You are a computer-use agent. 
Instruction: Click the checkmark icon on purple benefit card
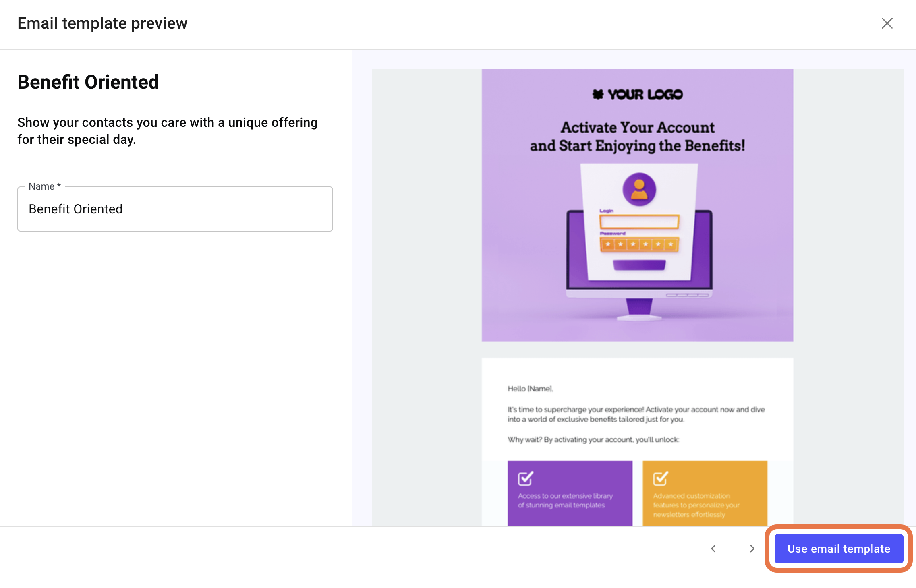[525, 478]
